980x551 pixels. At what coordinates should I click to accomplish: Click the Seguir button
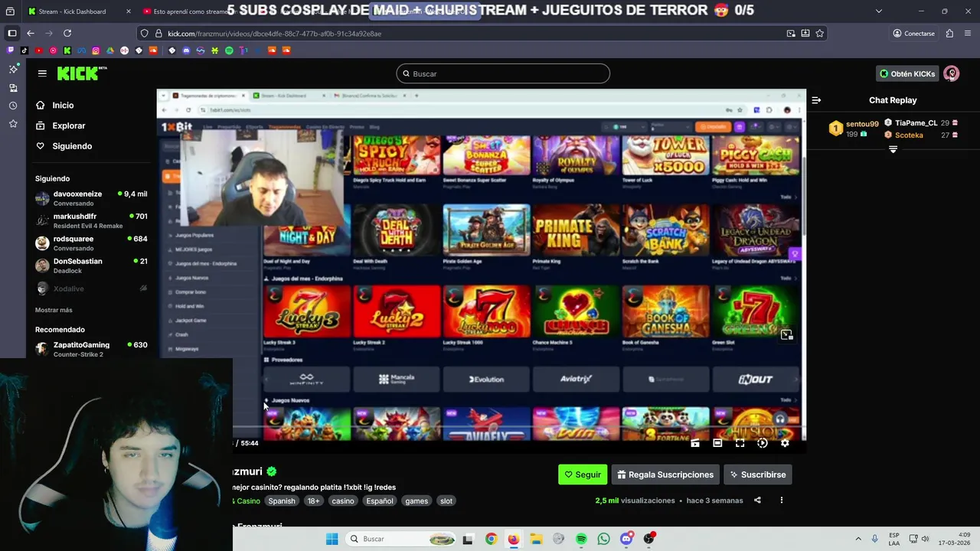click(583, 474)
